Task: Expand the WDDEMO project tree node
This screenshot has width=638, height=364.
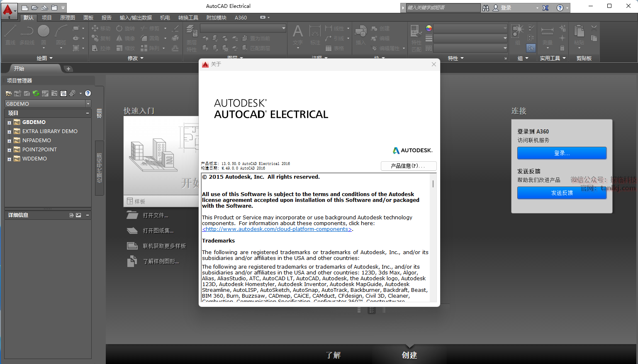Action: (9, 159)
